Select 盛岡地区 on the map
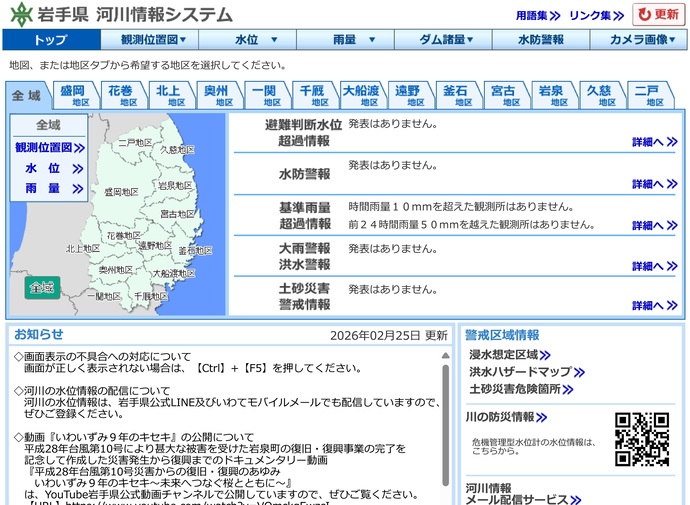Screen dimensions: 690x505 click(121, 192)
